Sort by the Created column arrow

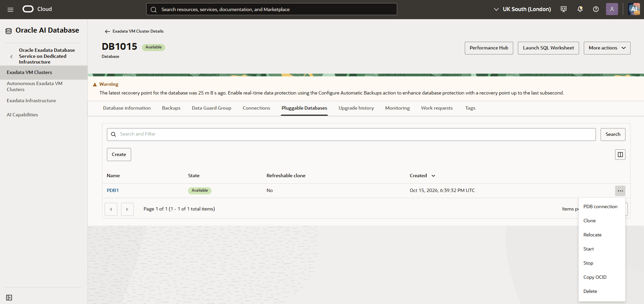point(433,176)
